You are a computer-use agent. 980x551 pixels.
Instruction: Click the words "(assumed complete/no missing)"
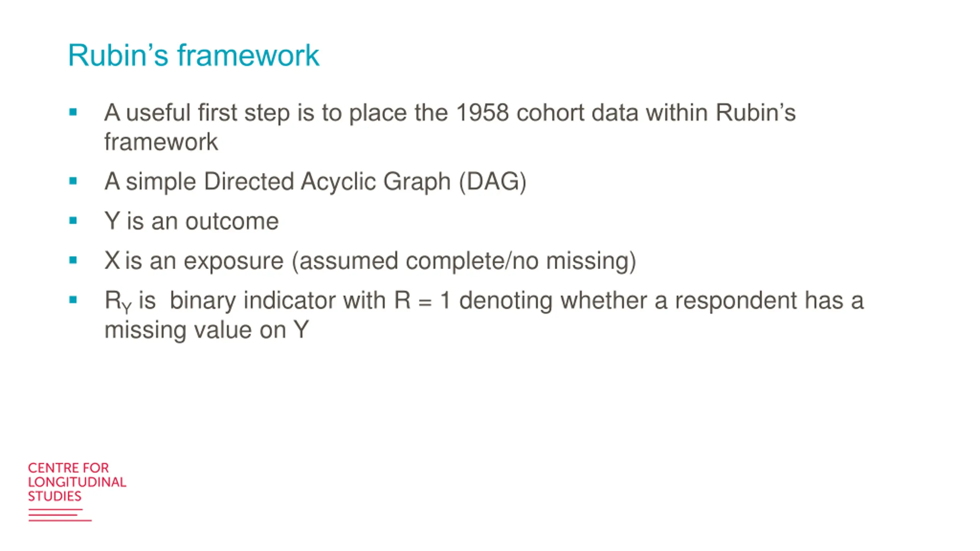pos(464,261)
